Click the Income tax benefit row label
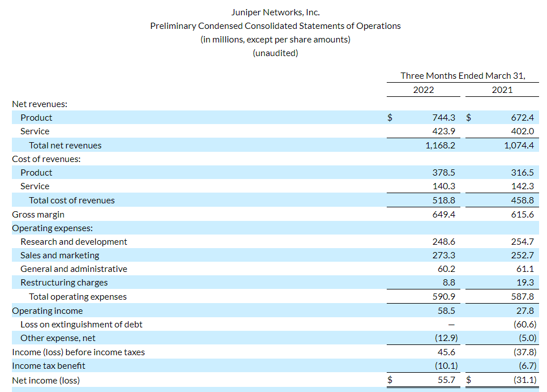The width and height of the screenshot is (547, 392). pyautogui.click(x=48, y=365)
